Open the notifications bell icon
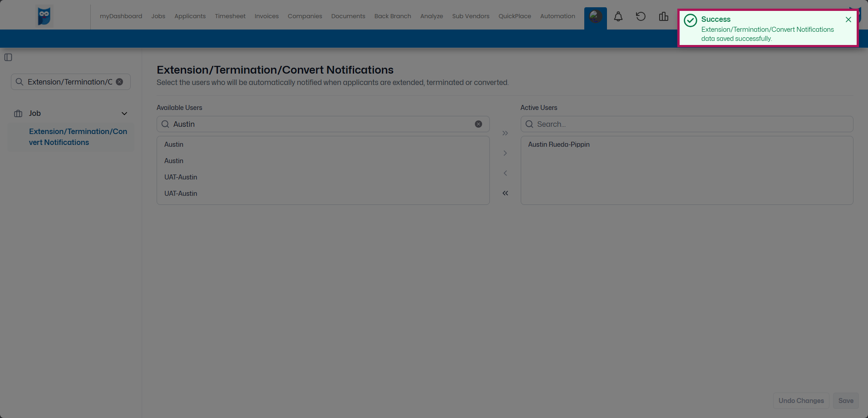The width and height of the screenshot is (868, 418). click(x=618, y=16)
